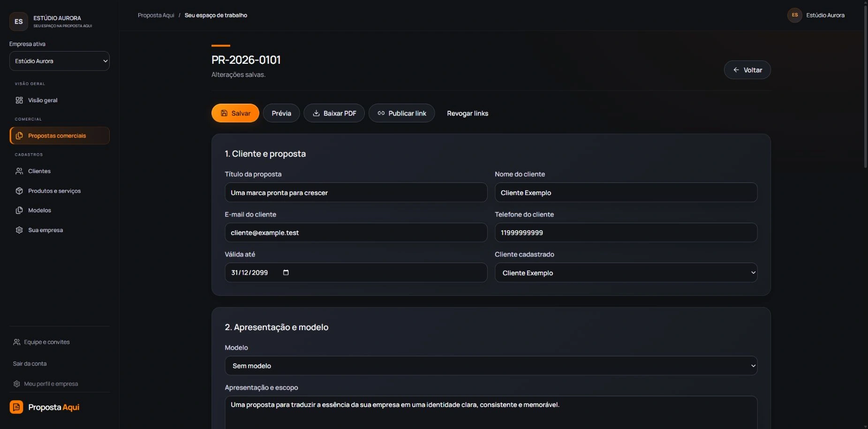Click the PR-2026-0101 heading
The height and width of the screenshot is (429, 868).
click(246, 60)
